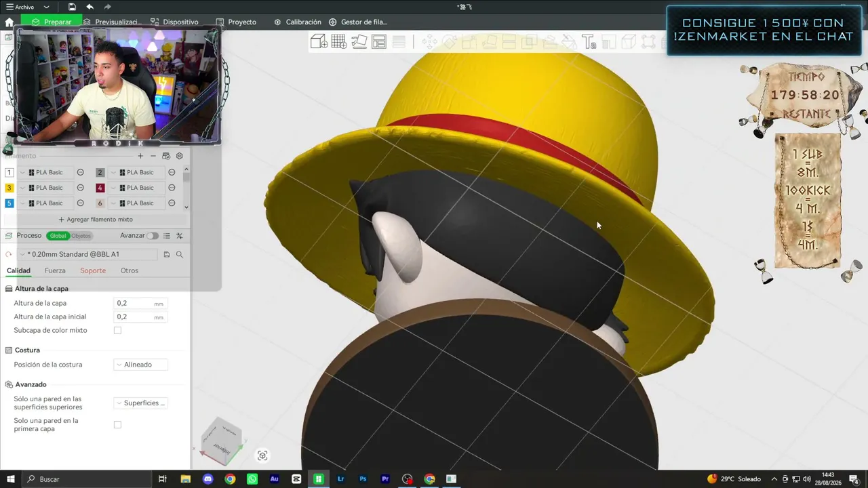
Task: Open Posición de la costura dropdown
Action: pyautogui.click(x=140, y=365)
